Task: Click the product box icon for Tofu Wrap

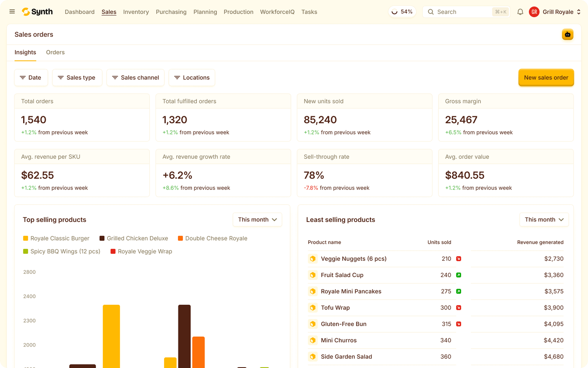Action: coord(313,308)
